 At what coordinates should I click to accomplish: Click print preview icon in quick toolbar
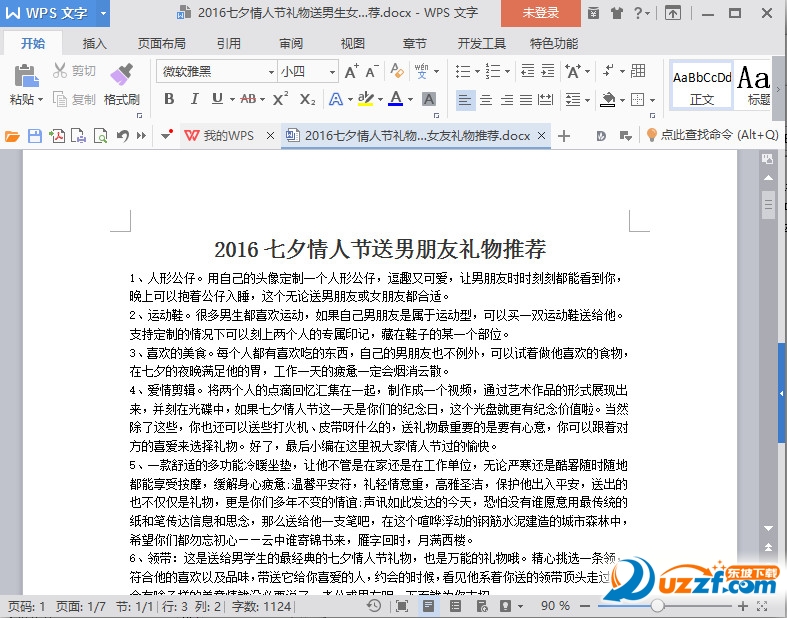(x=101, y=136)
